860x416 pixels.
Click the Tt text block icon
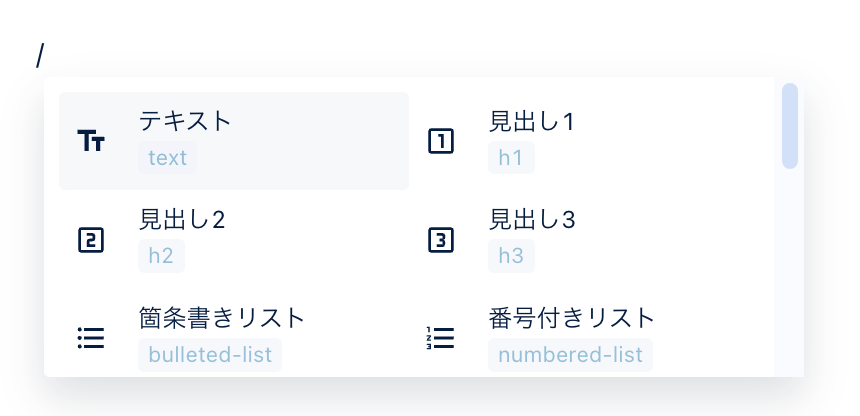click(x=91, y=141)
